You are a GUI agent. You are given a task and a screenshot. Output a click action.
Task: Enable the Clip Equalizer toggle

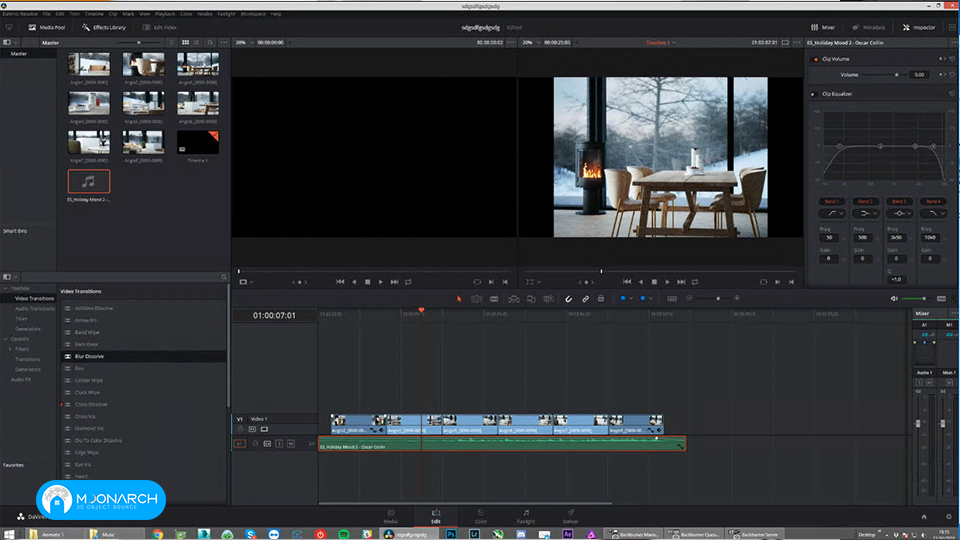(x=814, y=94)
